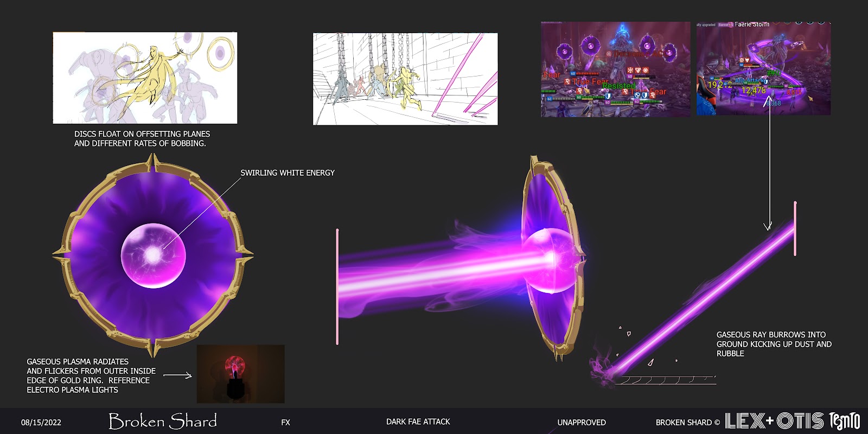
Task: Select the storyboard sketch with hanging chains
Action: pos(405,79)
